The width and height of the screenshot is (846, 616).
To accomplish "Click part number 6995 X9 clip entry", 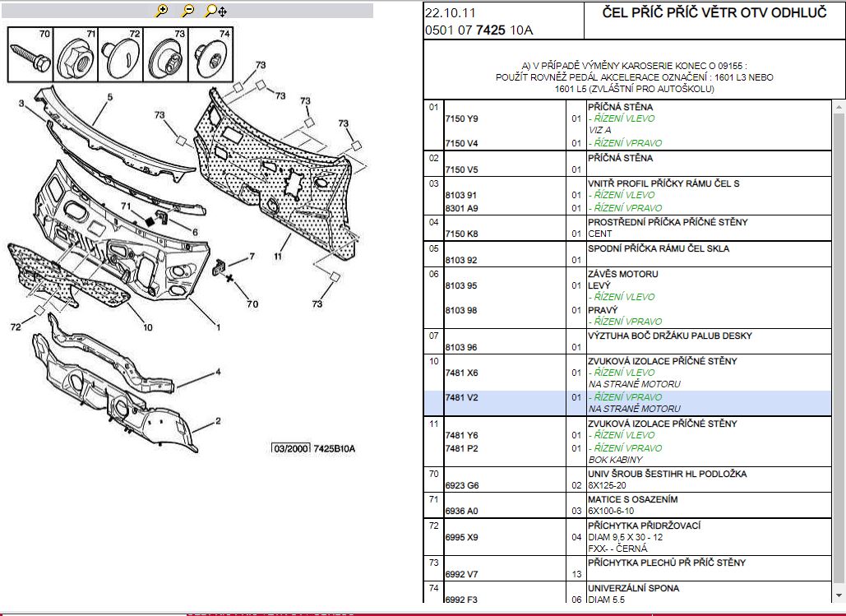I will click(461, 537).
